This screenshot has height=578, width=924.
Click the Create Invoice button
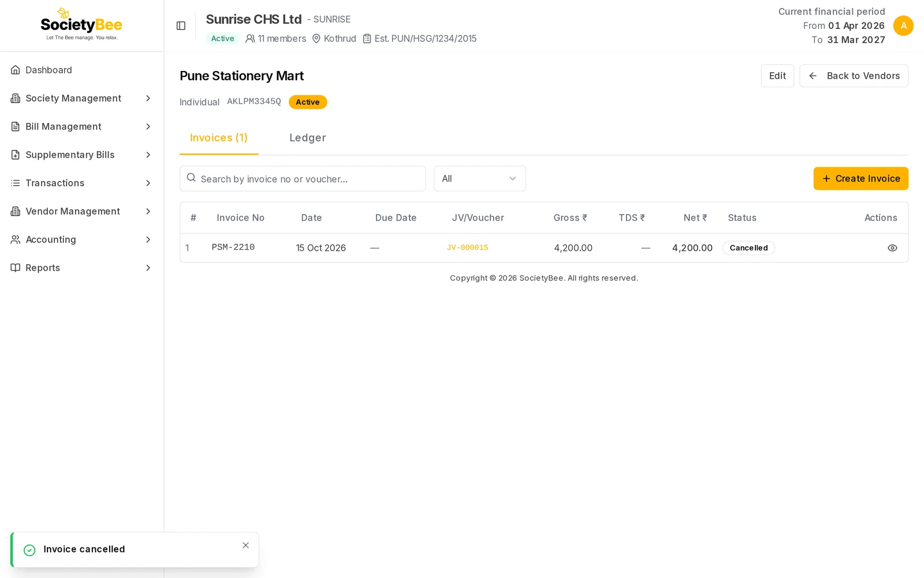click(860, 179)
